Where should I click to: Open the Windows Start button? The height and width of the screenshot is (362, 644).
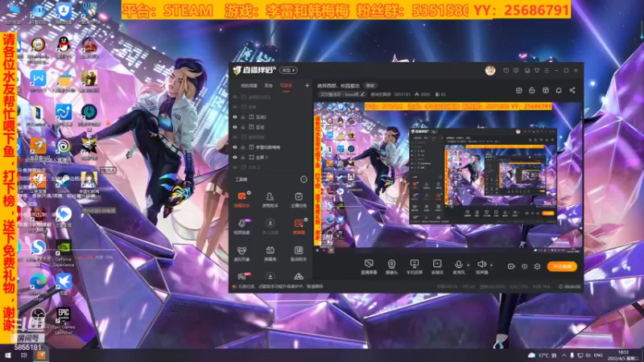pyautogui.click(x=8, y=356)
